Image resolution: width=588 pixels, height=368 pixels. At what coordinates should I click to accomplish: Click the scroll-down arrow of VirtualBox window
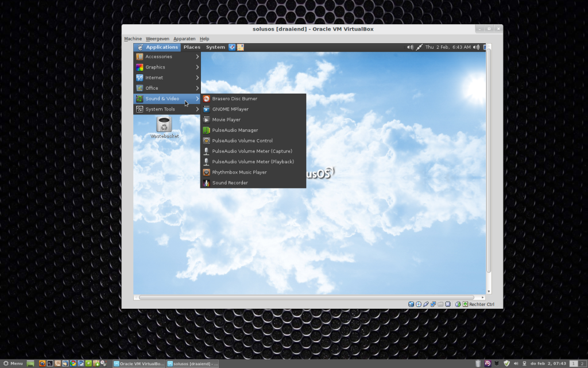[489, 292]
